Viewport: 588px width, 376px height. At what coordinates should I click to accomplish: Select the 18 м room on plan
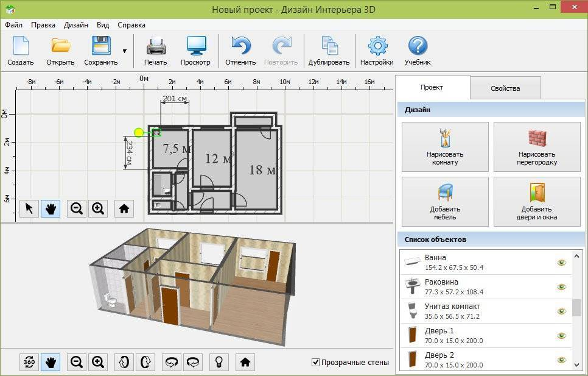[x=257, y=169]
